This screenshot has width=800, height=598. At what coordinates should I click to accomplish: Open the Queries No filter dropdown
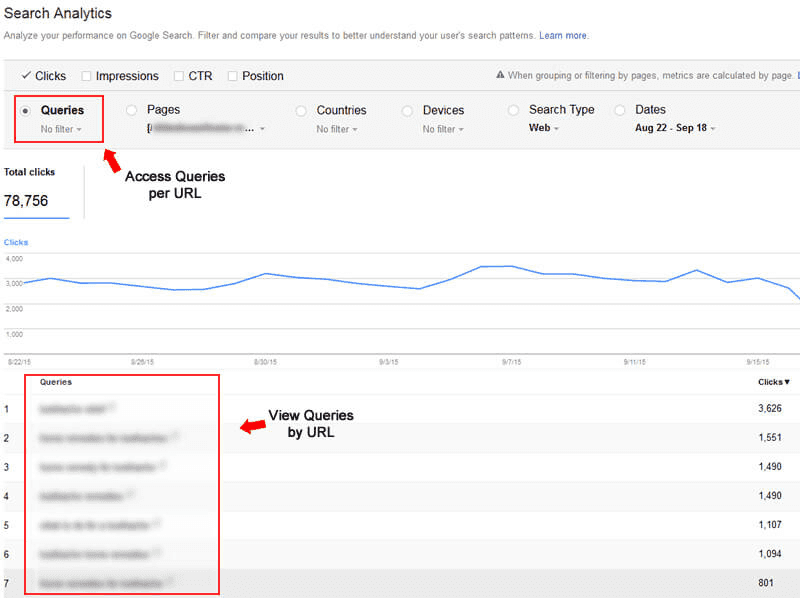click(x=61, y=129)
